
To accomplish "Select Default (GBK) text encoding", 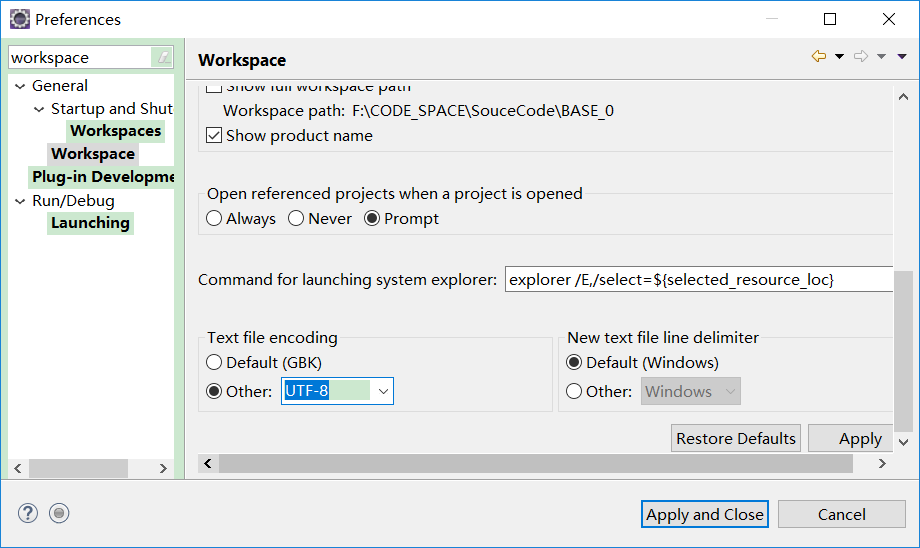I will coord(214,362).
